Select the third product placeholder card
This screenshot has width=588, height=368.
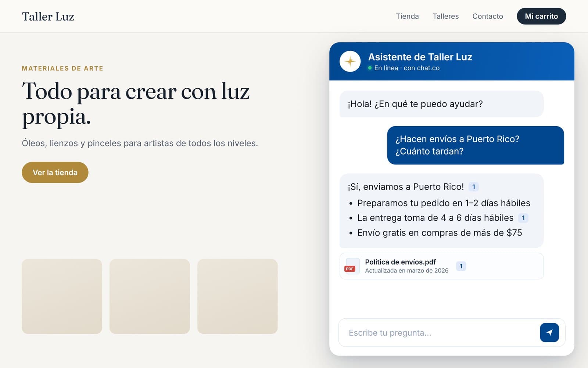(x=237, y=296)
